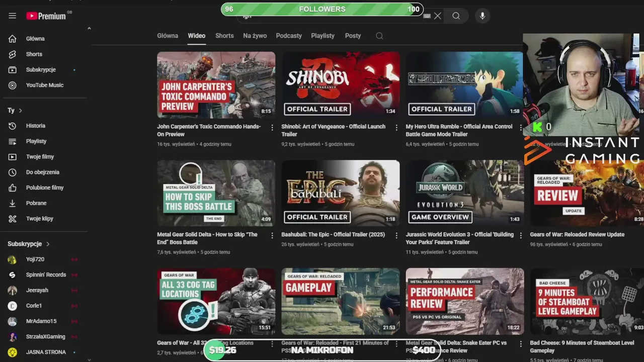Viewport: 644px width, 362px height.
Task: Expand the Ty section chevron
Action: 20,111
